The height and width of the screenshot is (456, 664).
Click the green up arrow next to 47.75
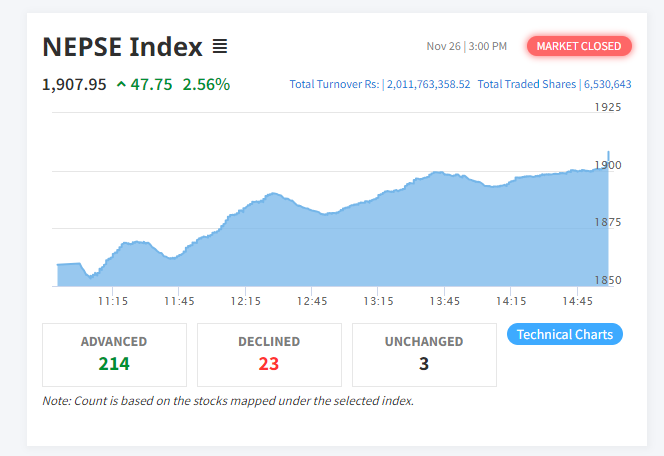[x=121, y=85]
